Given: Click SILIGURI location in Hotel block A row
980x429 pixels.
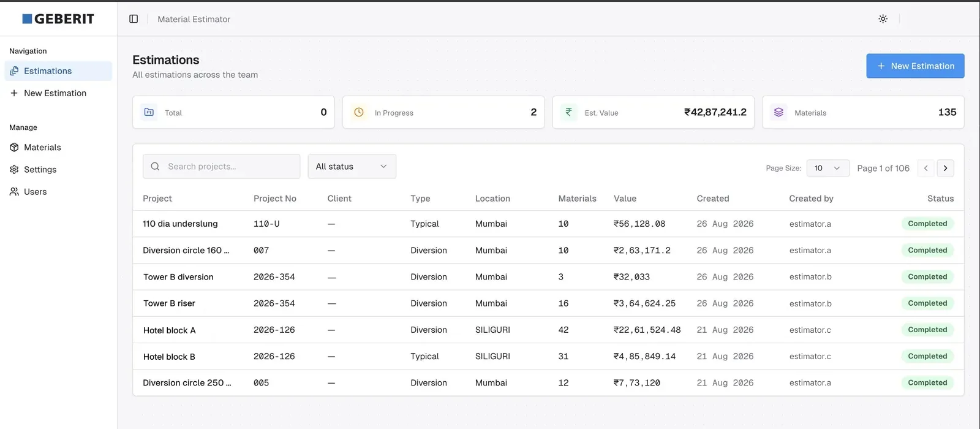Looking at the screenshot, I should pos(492,330).
